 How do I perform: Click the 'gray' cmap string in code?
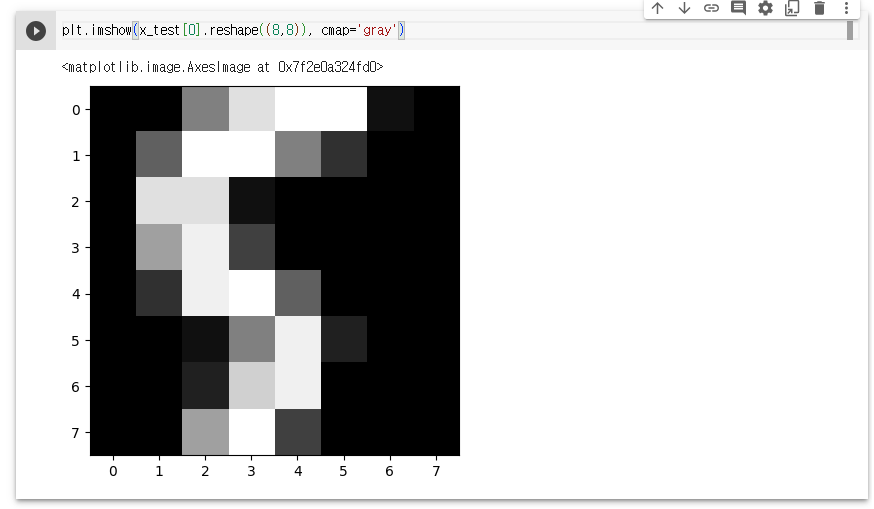(x=377, y=30)
